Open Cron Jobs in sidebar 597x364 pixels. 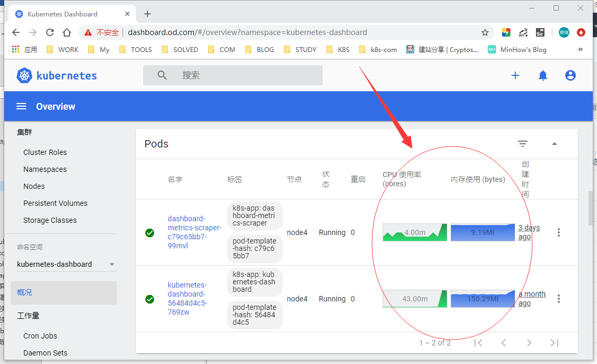(x=40, y=336)
